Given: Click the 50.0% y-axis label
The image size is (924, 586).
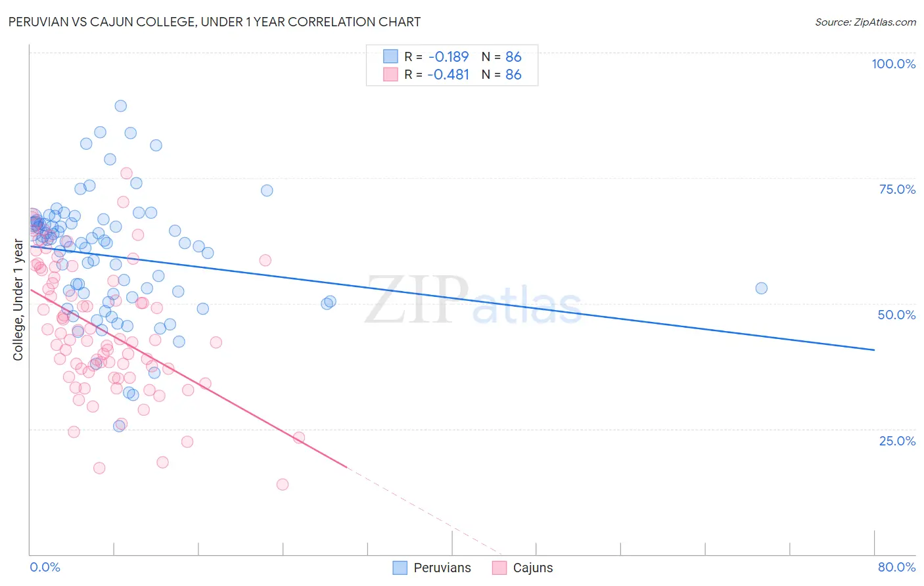Looking at the screenshot, I should coord(897,315).
